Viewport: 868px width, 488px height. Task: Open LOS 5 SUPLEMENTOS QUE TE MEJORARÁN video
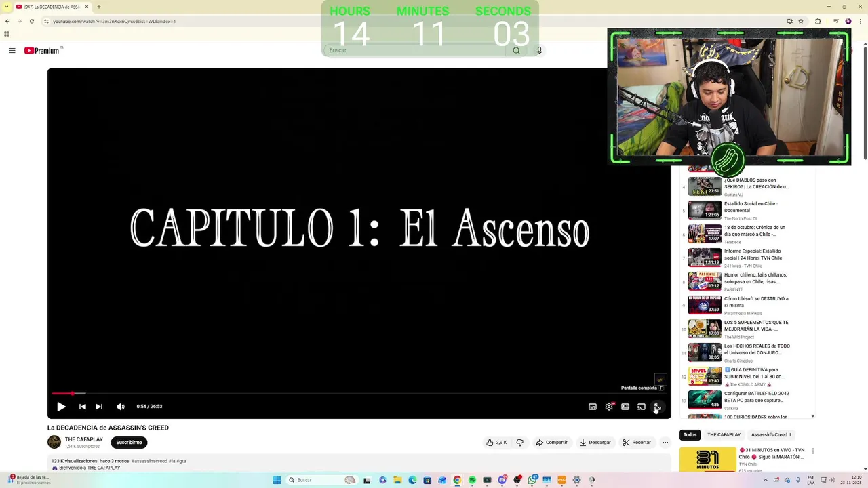[756, 326]
